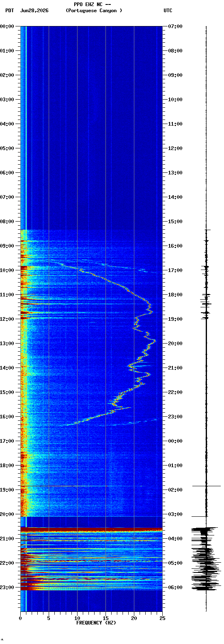
Task: Click the dark red broadband band after 20:30
Action: click(91, 529)
